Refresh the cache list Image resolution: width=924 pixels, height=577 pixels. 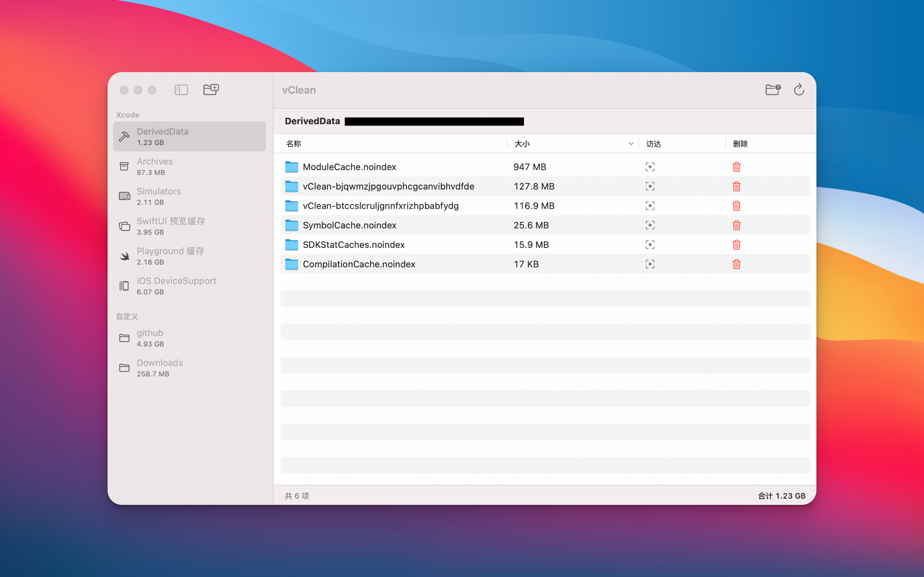pos(799,90)
